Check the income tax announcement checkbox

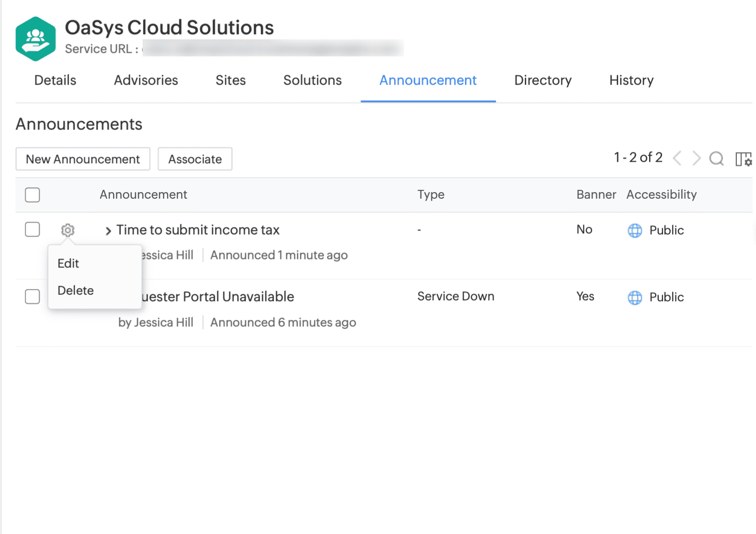[x=32, y=230]
